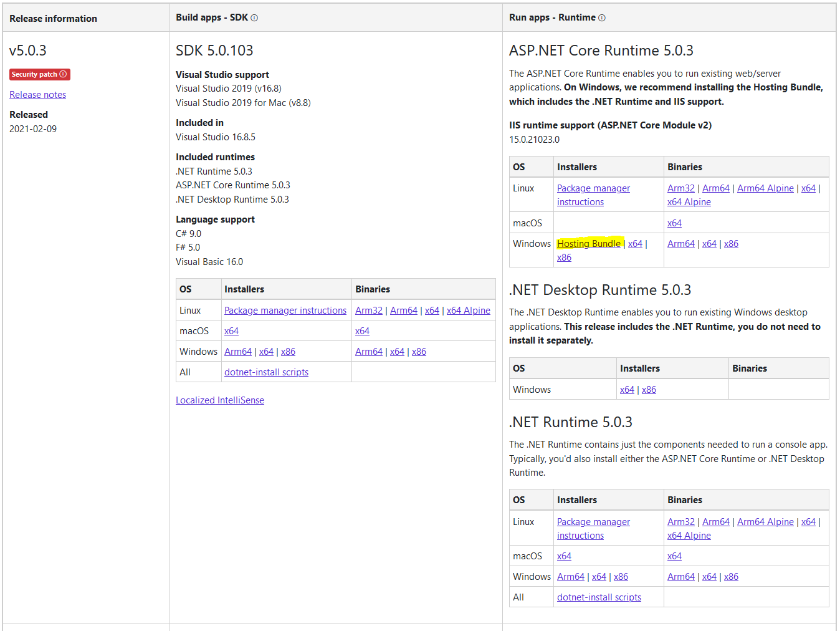The width and height of the screenshot is (840, 631).
Task: Select IIS version 15.0.21023.0 text
Action: point(534,140)
